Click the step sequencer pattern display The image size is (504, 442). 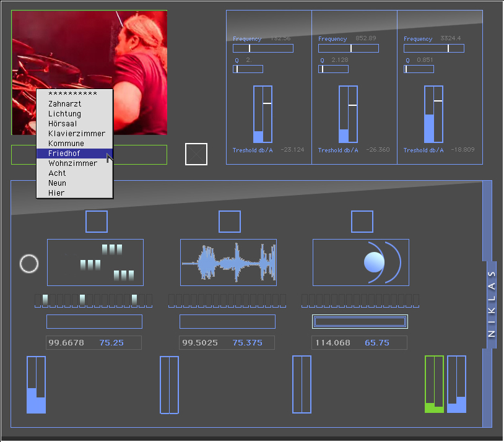click(x=95, y=262)
